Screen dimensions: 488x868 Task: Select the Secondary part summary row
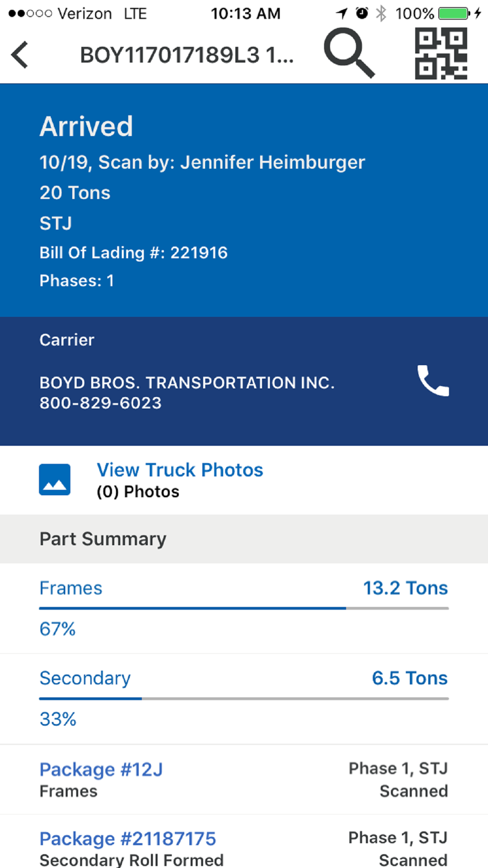point(244,699)
